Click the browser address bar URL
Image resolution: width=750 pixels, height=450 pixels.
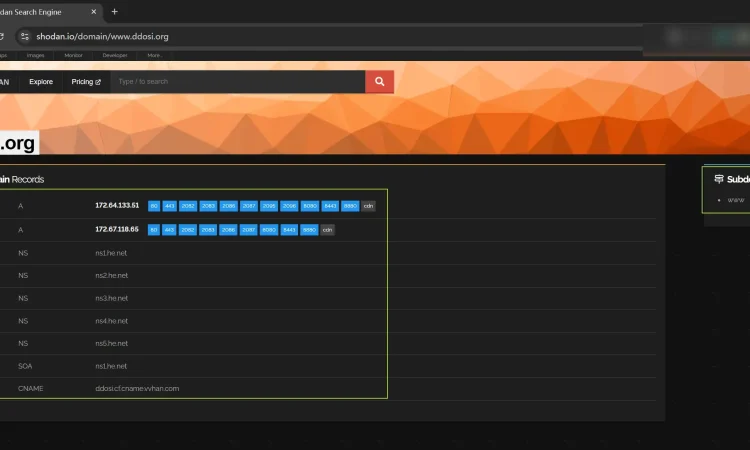[102, 36]
